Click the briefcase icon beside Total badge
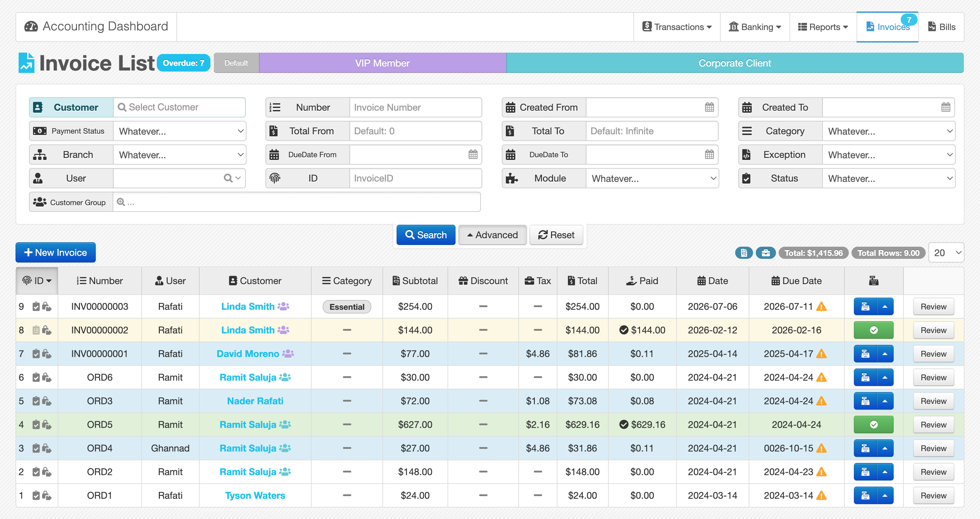Image resolution: width=980 pixels, height=519 pixels. point(766,253)
